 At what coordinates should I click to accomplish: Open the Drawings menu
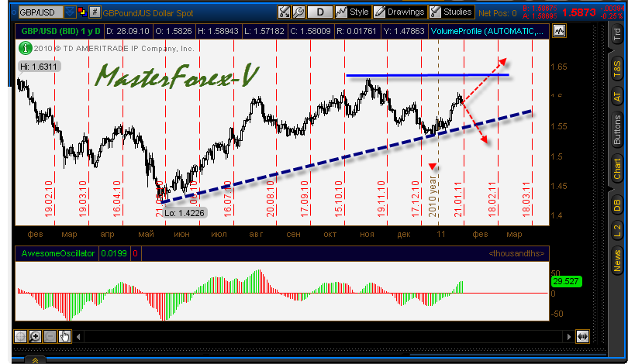[x=399, y=12]
